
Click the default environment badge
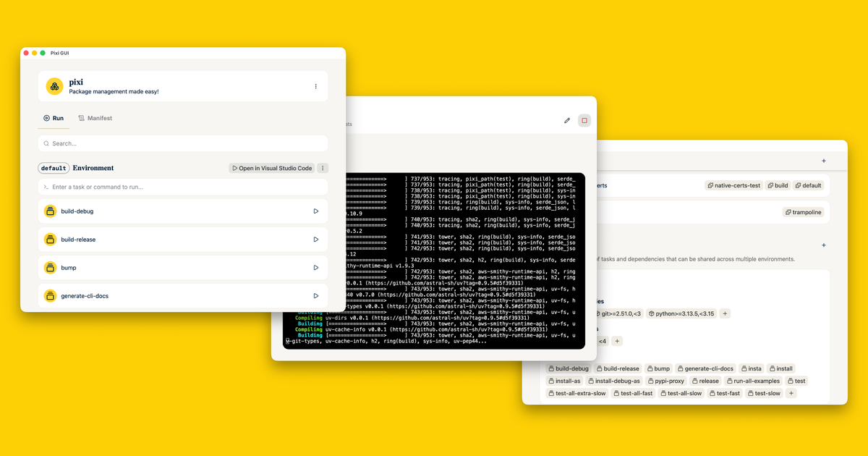point(53,167)
